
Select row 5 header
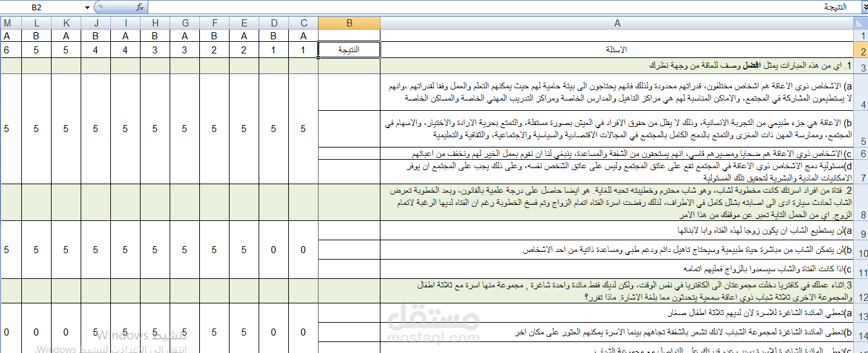[862, 129]
